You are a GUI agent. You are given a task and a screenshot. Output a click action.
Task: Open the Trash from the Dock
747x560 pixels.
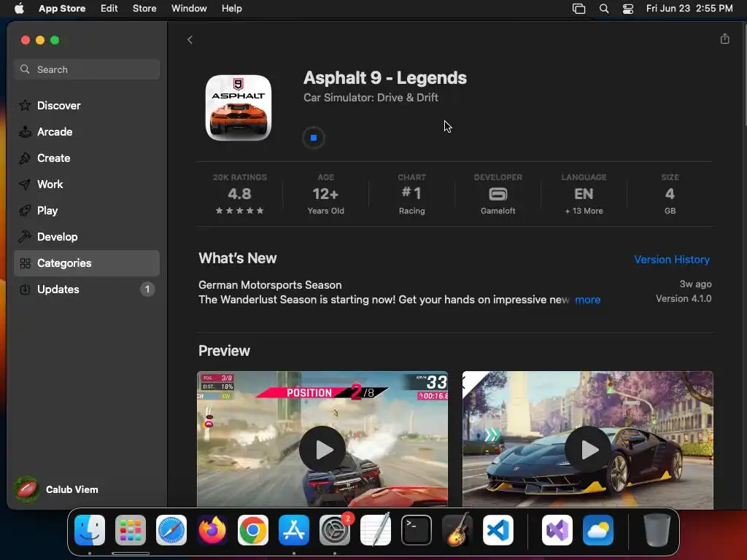coord(657,530)
